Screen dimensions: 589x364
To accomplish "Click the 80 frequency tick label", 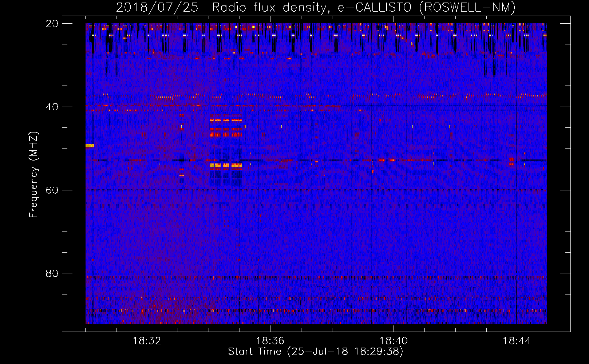I will [x=52, y=273].
